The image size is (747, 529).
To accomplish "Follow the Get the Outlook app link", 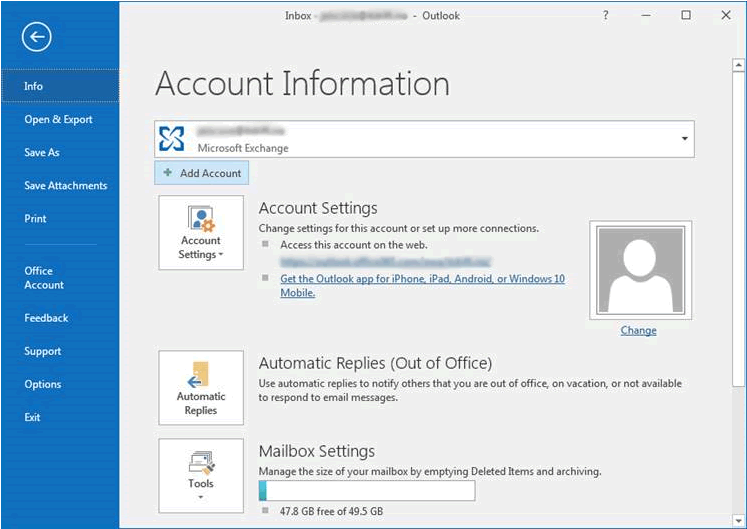I will (x=423, y=285).
